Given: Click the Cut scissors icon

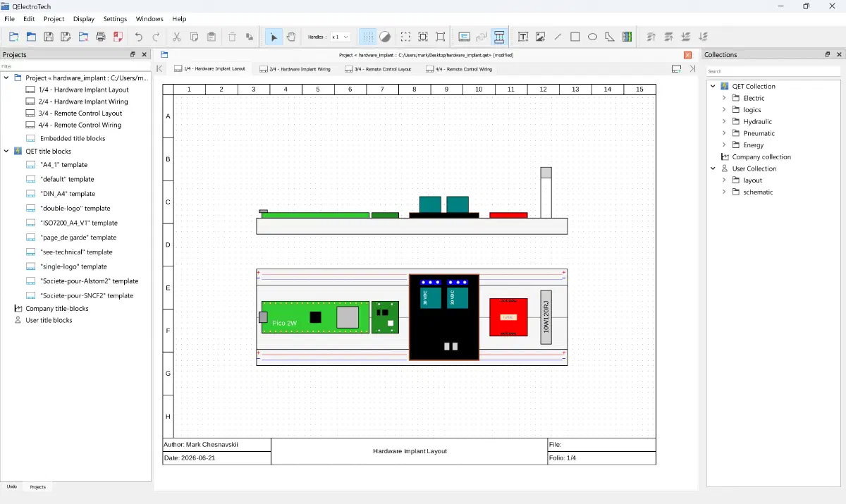Looking at the screenshot, I should (177, 37).
